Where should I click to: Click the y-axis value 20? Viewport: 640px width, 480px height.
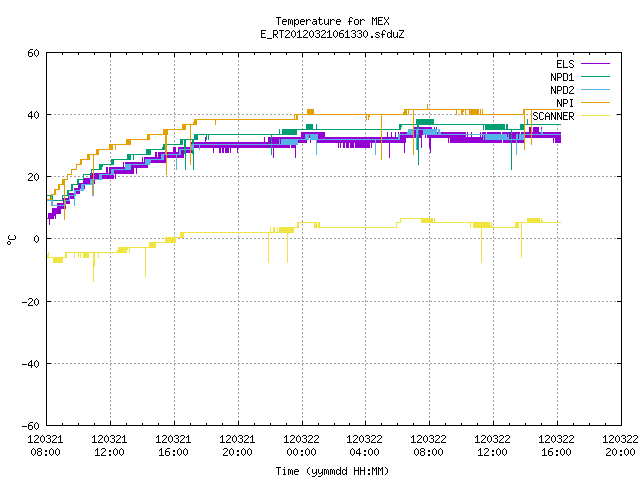coord(33,177)
